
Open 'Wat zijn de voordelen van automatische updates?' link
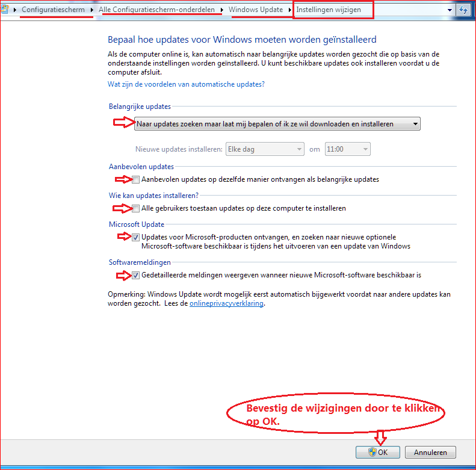click(x=186, y=84)
